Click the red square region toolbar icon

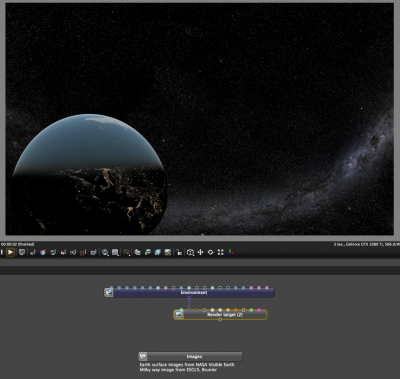click(83, 252)
